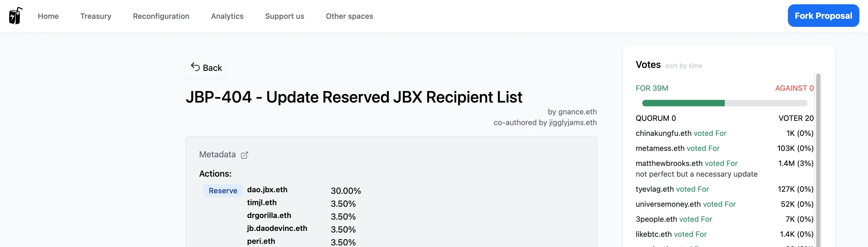868x247 pixels.
Task: Navigate to the Reconfiguration tab
Action: click(161, 16)
